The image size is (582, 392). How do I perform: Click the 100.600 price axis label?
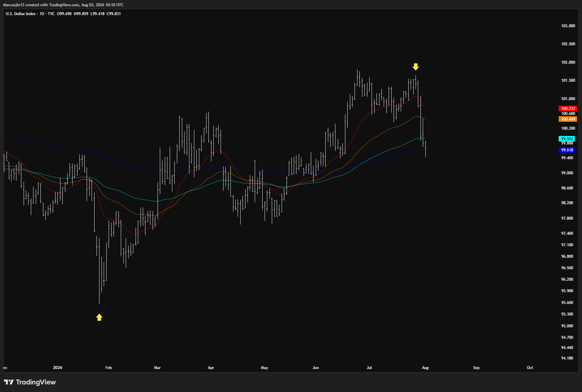[x=568, y=114]
